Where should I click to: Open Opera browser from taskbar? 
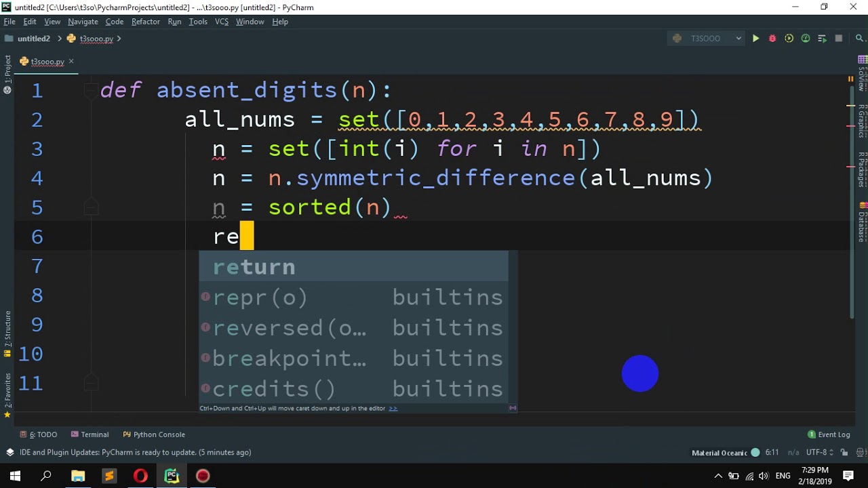pyautogui.click(x=140, y=476)
